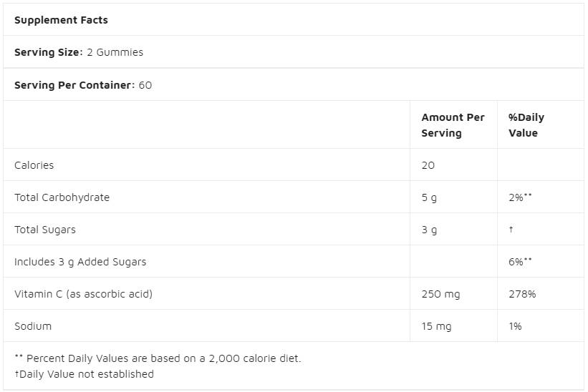
Task: Select the Calories row label
Action: coord(34,165)
